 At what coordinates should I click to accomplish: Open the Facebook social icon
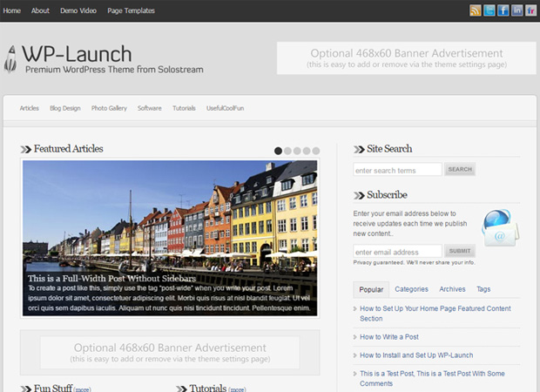point(503,10)
